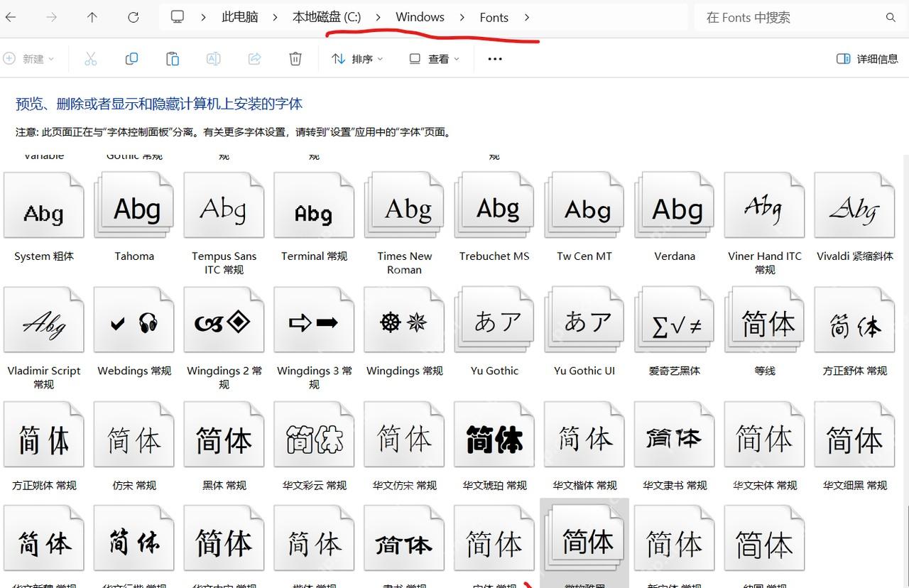The width and height of the screenshot is (909, 588).
Task: Select 本地磁盘 (C:) breadcrumb
Action: pyautogui.click(x=327, y=17)
